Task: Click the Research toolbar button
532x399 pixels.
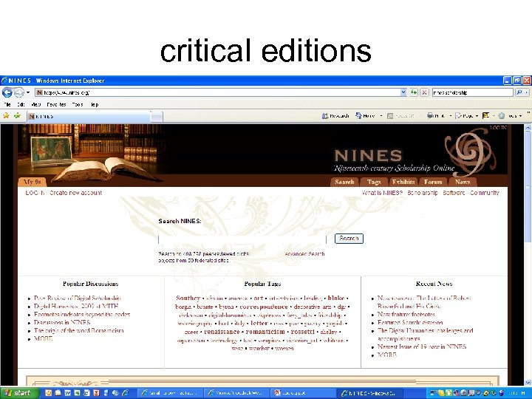Action: click(x=335, y=116)
